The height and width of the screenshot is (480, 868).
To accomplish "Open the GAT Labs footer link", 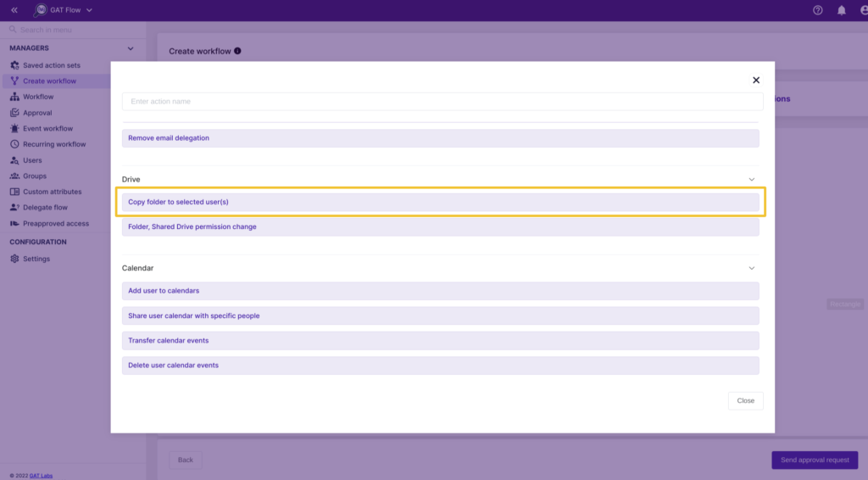I will click(41, 476).
